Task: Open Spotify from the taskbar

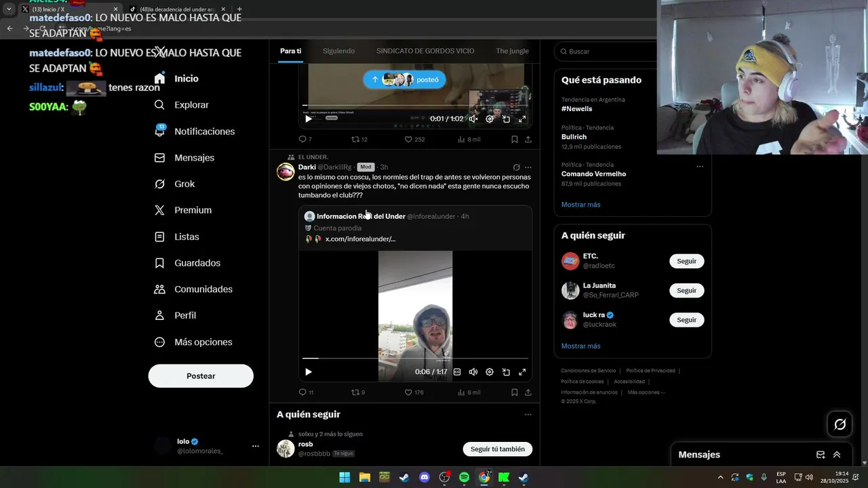Action: click(465, 477)
